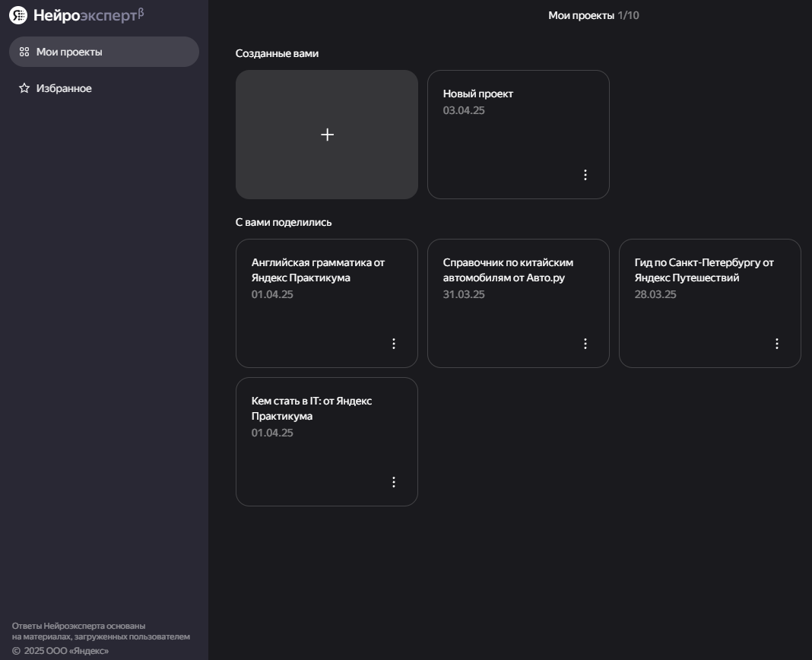812x660 pixels.
Task: Open Английская грамматика от Яндекс Практикума project
Action: click(318, 270)
